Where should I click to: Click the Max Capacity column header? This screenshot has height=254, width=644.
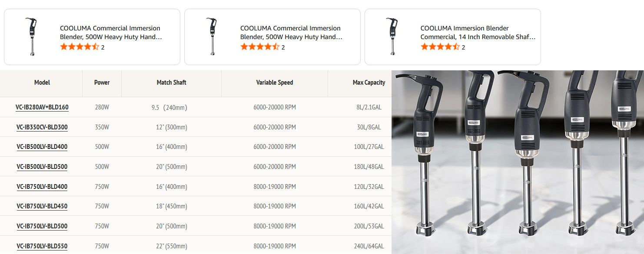click(368, 82)
